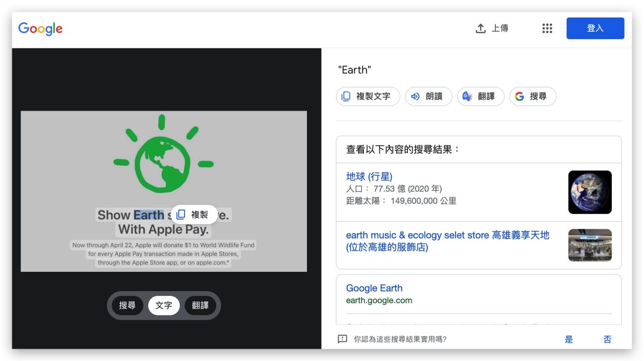This screenshot has height=361, width=644.
Task: Click the 朗讀 listen button
Action: pos(428,97)
